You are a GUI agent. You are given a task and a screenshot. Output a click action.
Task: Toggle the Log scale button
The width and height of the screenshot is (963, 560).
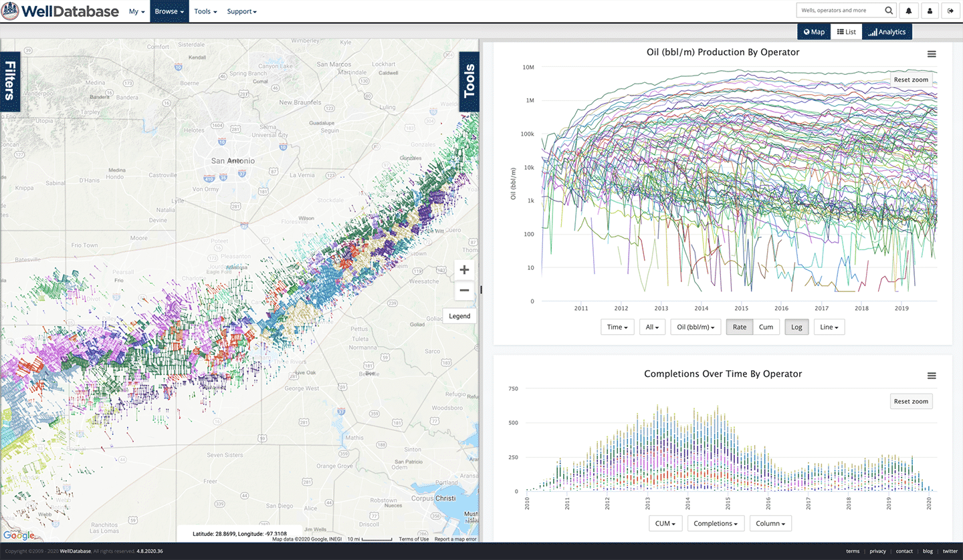[x=796, y=327]
